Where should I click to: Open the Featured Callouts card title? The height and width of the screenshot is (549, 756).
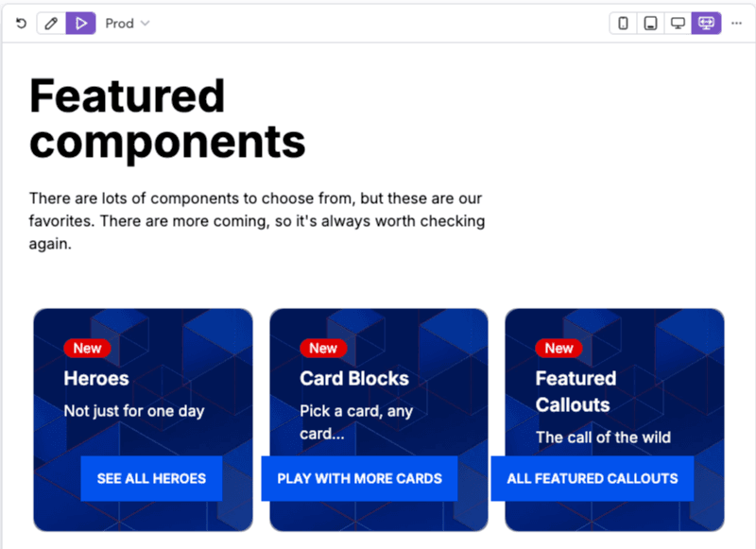pyautogui.click(x=576, y=391)
